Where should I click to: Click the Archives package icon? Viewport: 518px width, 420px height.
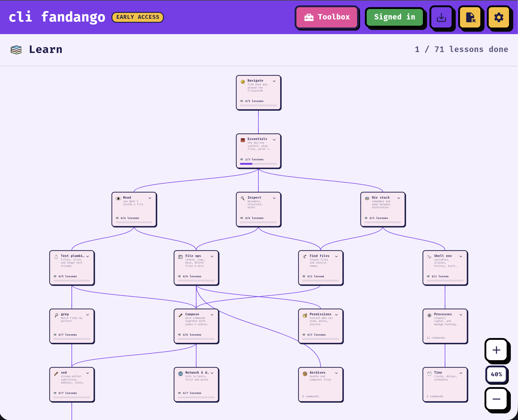(305, 374)
